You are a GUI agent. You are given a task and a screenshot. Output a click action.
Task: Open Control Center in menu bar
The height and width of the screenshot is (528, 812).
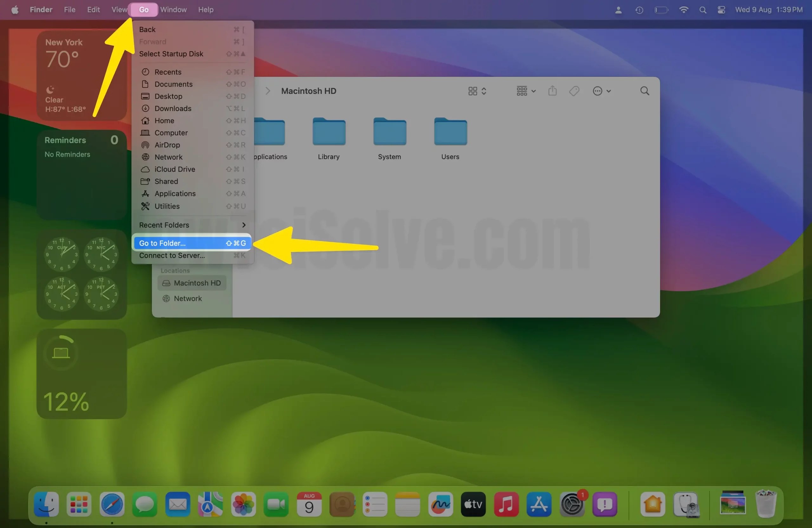pyautogui.click(x=721, y=10)
